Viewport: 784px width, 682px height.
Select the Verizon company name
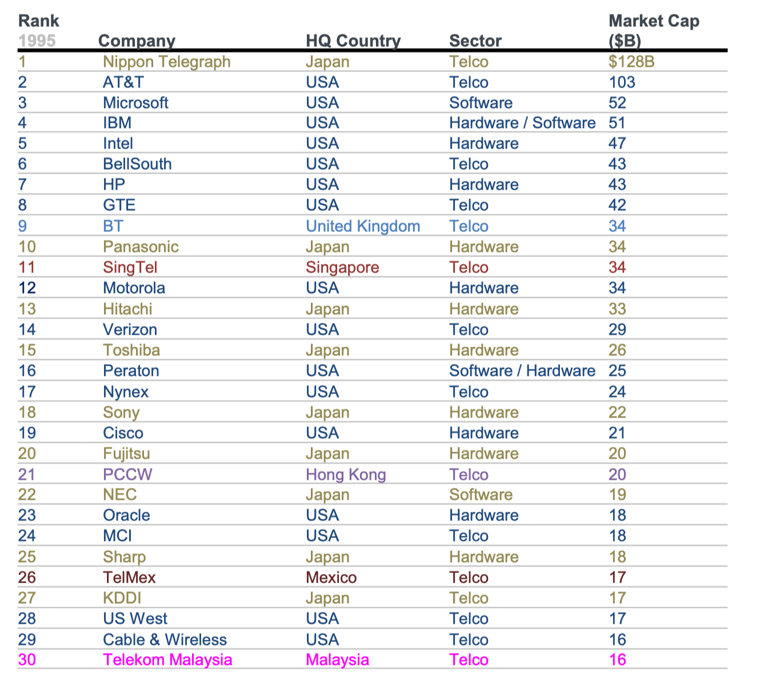pos(130,330)
